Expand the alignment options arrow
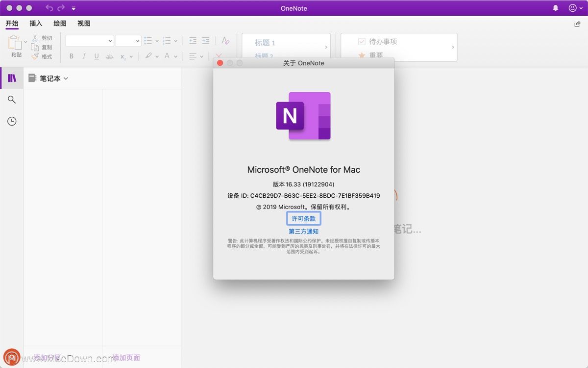 [201, 56]
